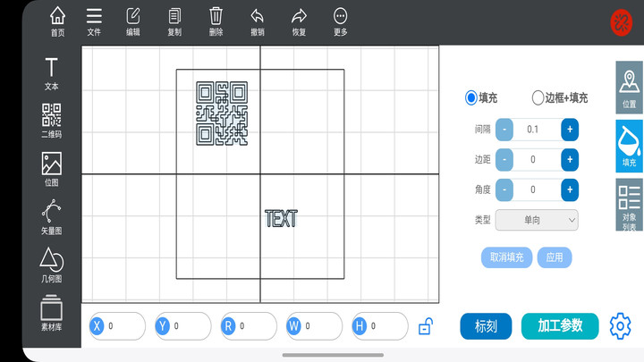644x362 pixels.
Task: Switch to the 位置 position tab
Action: click(x=629, y=88)
